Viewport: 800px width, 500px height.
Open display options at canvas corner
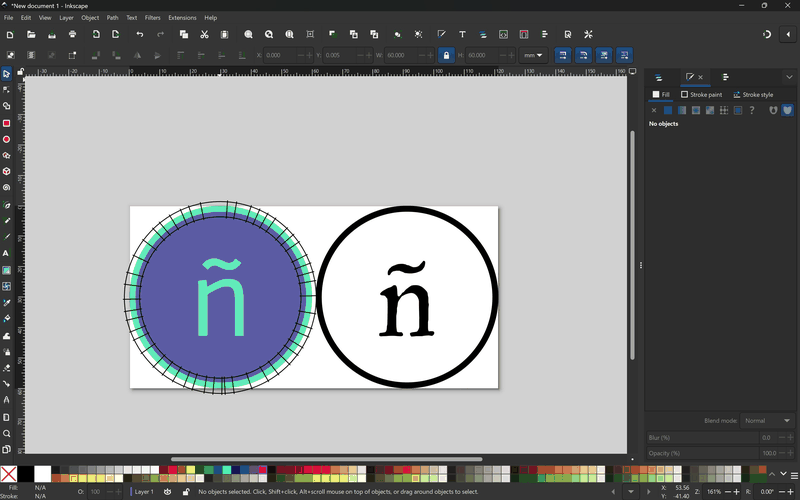click(x=632, y=71)
